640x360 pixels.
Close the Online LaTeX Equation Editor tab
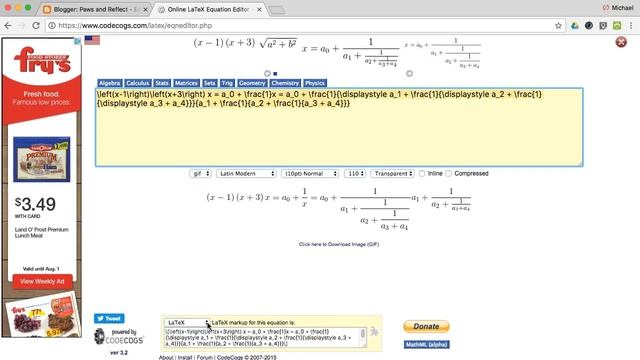coord(259,9)
